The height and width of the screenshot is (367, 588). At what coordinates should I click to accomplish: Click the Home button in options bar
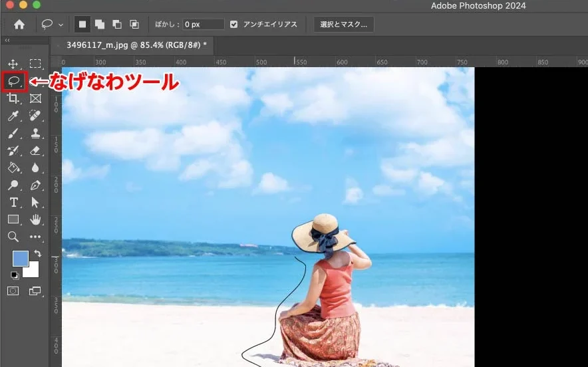19,25
